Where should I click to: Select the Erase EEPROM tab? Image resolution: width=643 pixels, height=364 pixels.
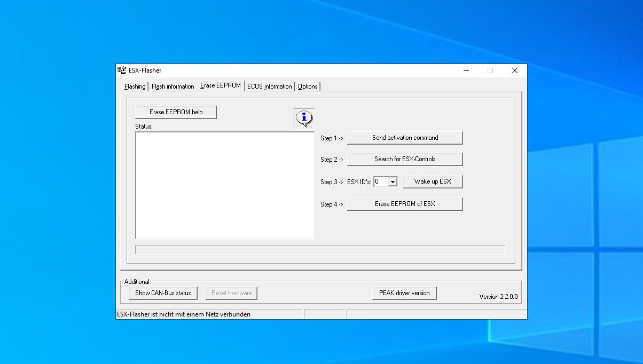(x=221, y=85)
